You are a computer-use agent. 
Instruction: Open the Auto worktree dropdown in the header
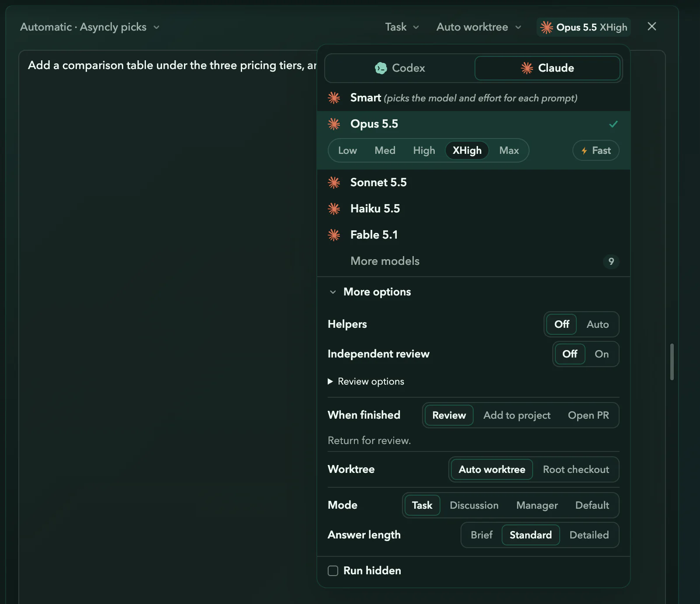pyautogui.click(x=479, y=27)
